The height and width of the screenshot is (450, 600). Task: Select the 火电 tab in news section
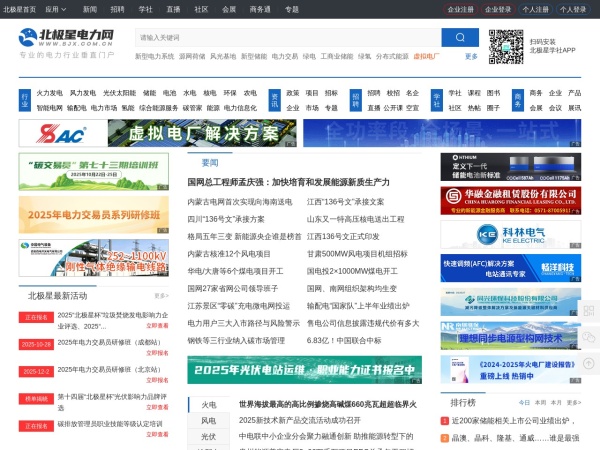(209, 404)
